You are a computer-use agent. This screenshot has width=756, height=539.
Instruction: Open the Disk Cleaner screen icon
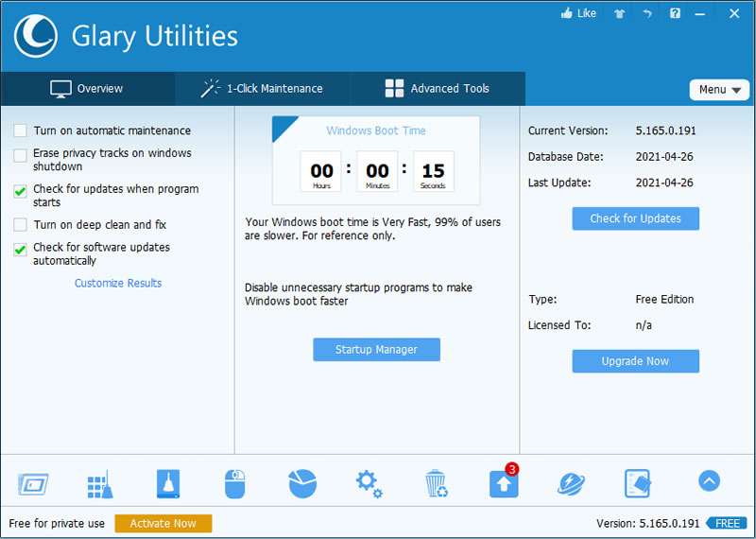33,483
